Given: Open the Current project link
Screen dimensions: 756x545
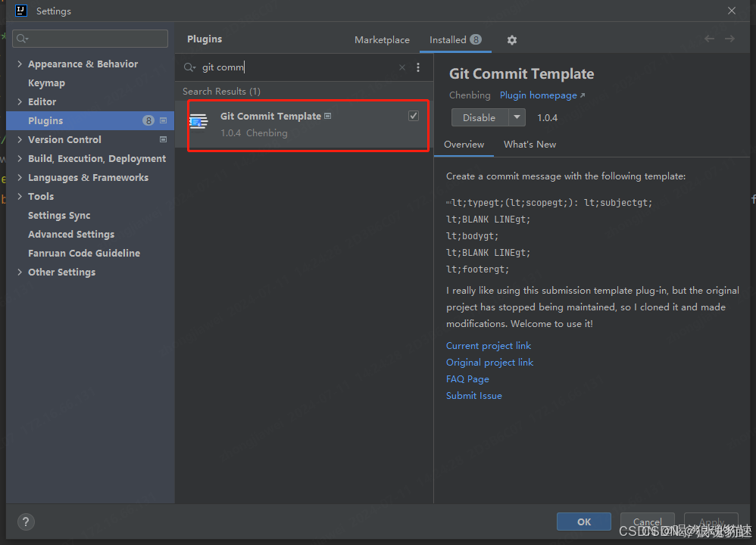Looking at the screenshot, I should pyautogui.click(x=489, y=345).
